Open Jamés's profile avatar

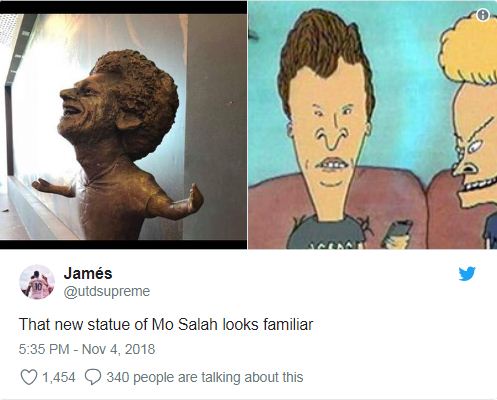click(37, 282)
